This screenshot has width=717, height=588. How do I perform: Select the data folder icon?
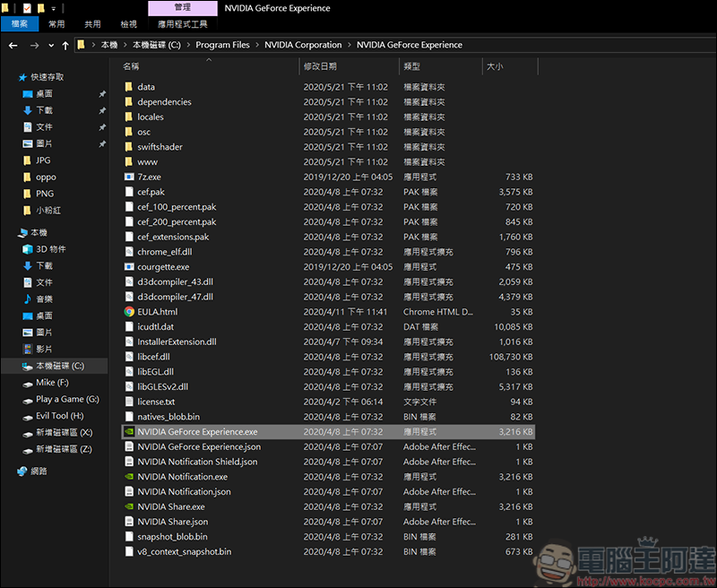[129, 87]
